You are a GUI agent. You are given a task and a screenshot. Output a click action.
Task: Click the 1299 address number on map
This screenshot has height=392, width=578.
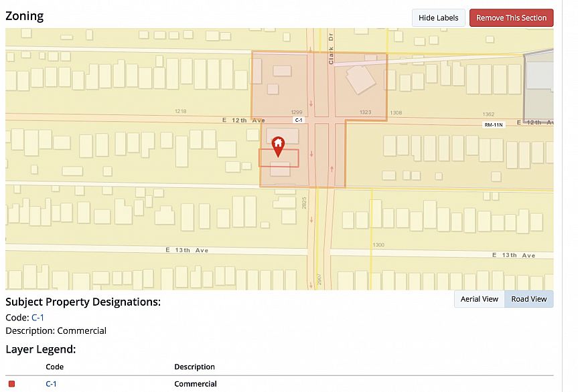297,112
